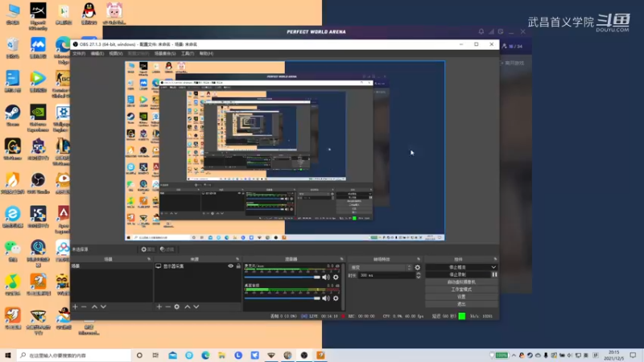Open the OBS Studio desktop shortcut
The image size is (644, 362).
[38, 183]
